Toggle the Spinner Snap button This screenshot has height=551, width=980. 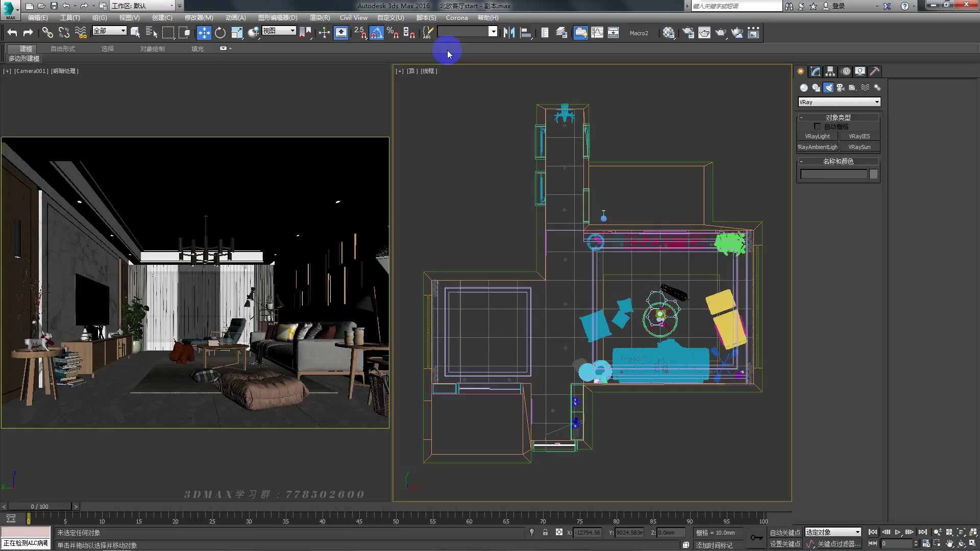pos(409,33)
